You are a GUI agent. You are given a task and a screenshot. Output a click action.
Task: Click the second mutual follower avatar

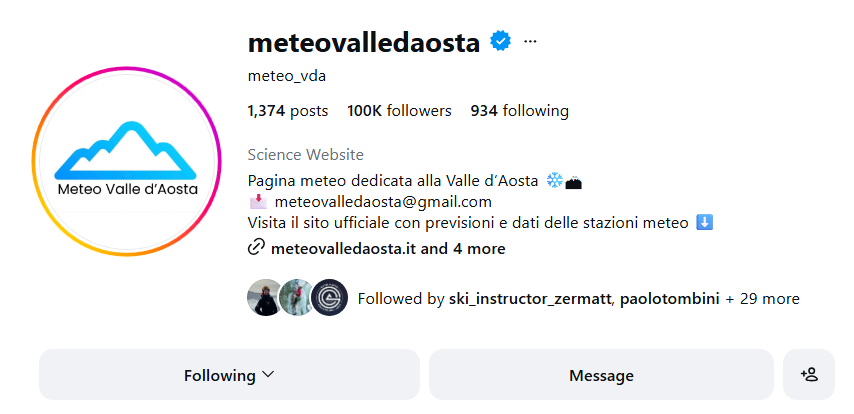coord(296,298)
